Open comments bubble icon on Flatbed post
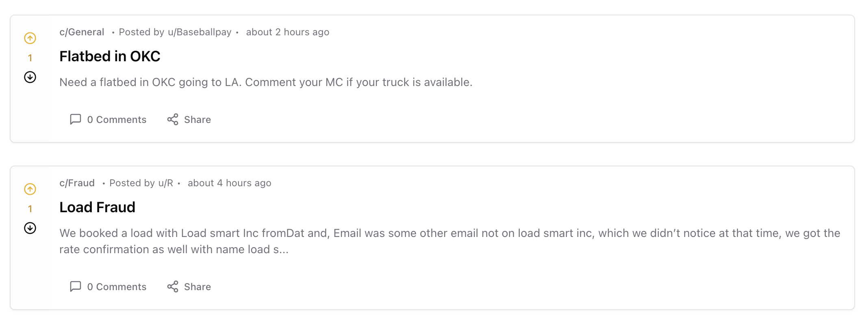 [76, 119]
